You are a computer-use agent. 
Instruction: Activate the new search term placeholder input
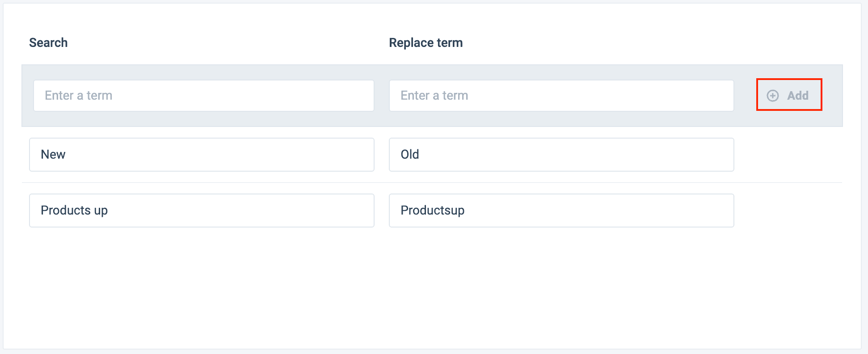pos(203,96)
